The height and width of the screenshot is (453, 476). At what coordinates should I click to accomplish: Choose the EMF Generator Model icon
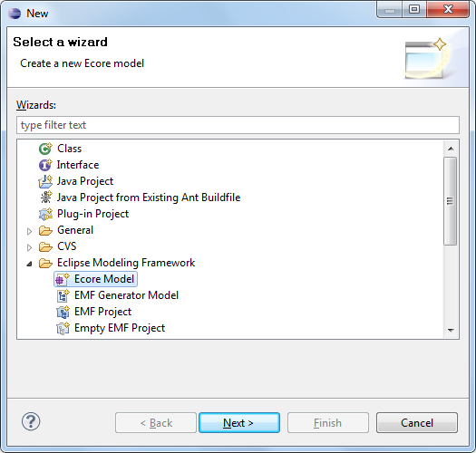(63, 295)
